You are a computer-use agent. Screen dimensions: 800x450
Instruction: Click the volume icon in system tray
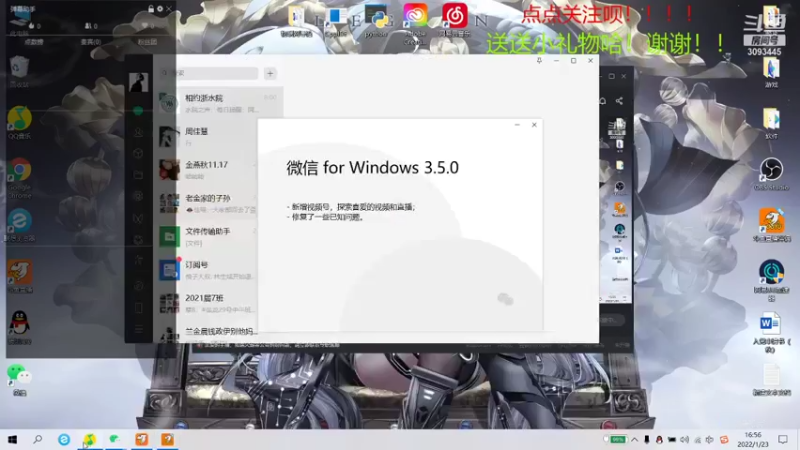[684, 440]
